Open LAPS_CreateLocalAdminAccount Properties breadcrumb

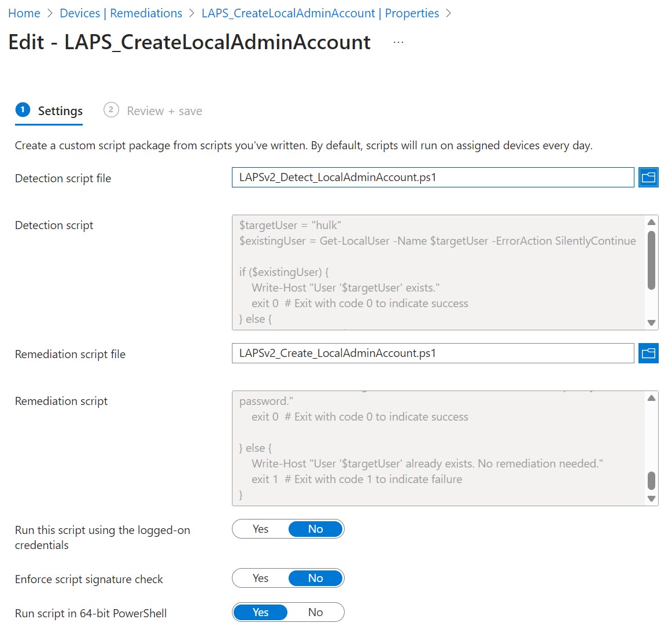click(320, 13)
